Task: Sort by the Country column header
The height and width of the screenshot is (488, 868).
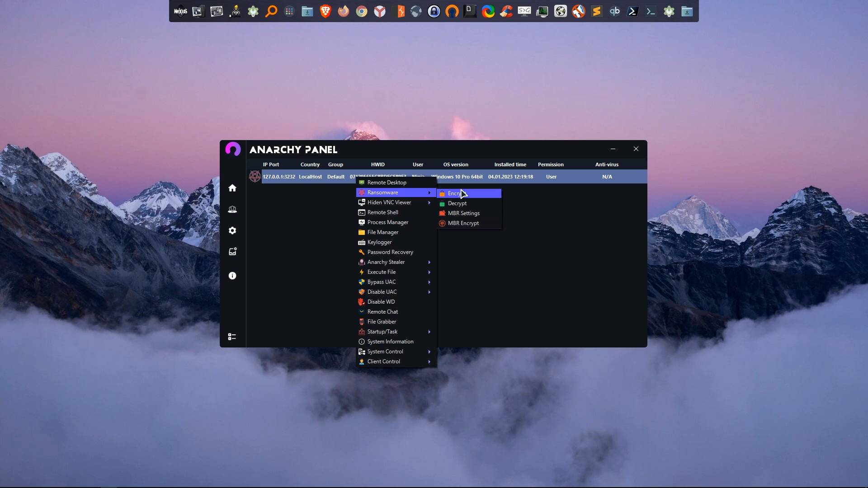Action: (x=310, y=164)
